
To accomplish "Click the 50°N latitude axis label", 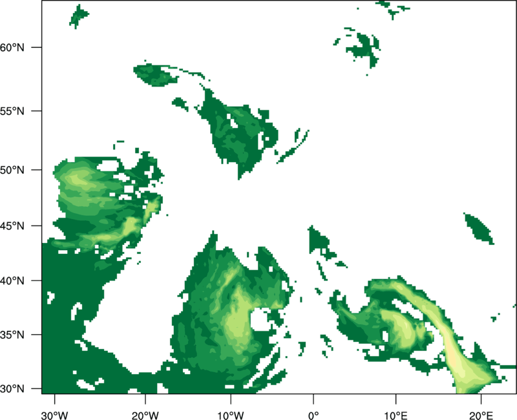I will coord(12,170).
